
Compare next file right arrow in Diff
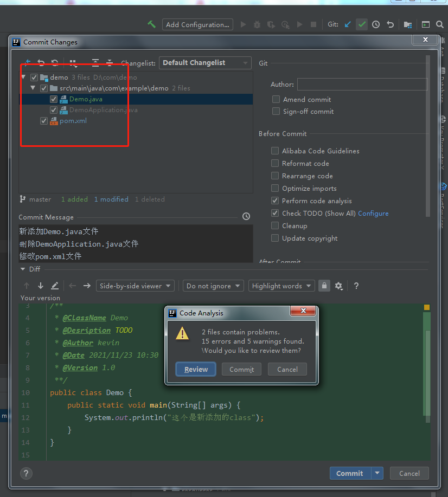87,286
